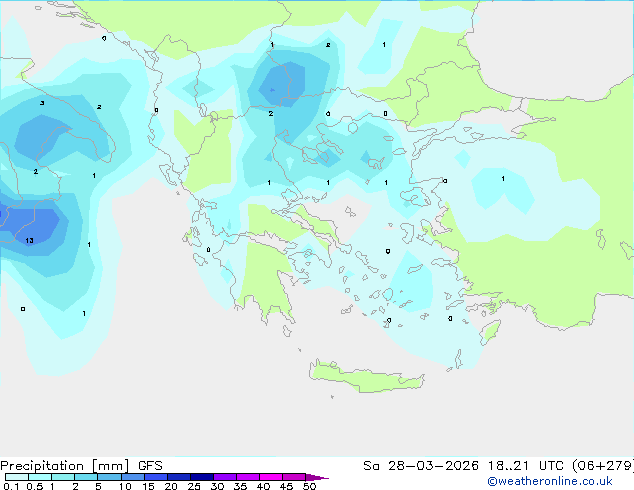The height and width of the screenshot is (490, 634).
Task: Open the weatheronline.co.uk link
Action: (x=550, y=481)
